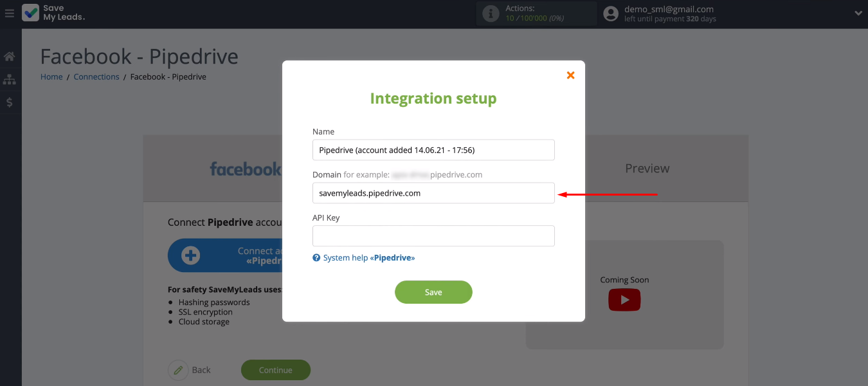This screenshot has height=386, width=868.
Task: Click the SSL encryption list item
Action: click(205, 312)
